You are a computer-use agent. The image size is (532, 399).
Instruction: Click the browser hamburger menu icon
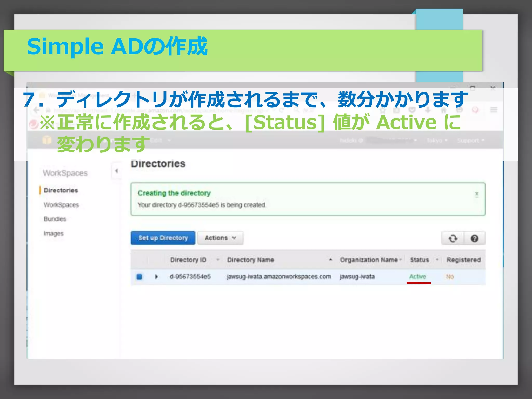tap(494, 110)
